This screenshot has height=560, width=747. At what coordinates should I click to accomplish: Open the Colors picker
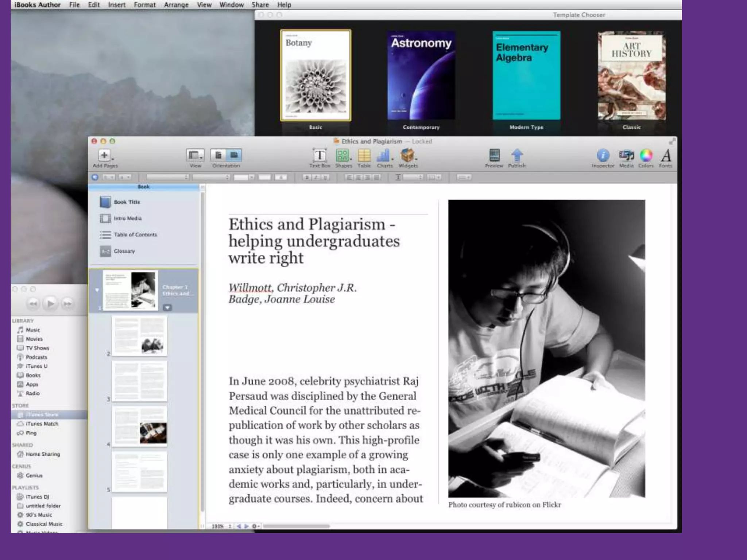coord(646,156)
